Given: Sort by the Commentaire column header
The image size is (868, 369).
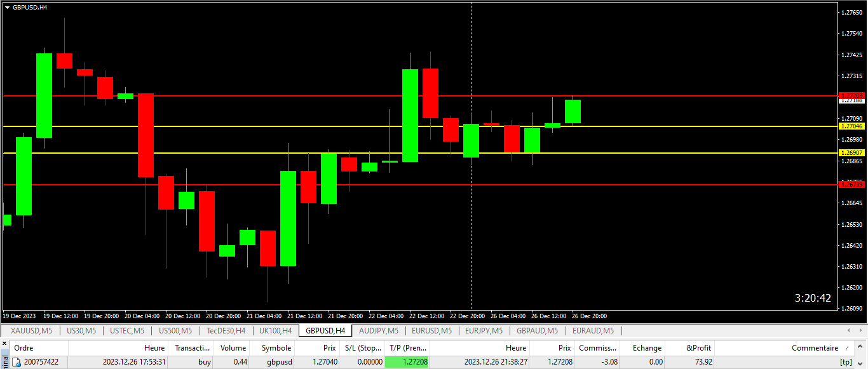Looking at the screenshot, I should [785, 348].
